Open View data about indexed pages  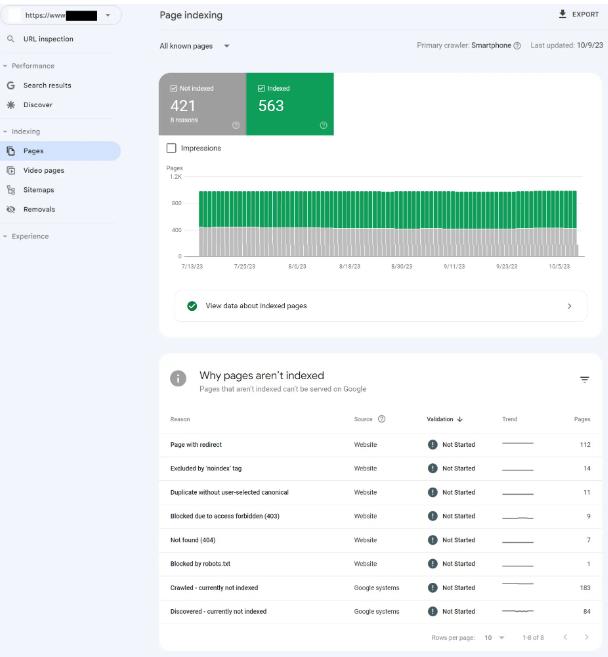coord(380,306)
